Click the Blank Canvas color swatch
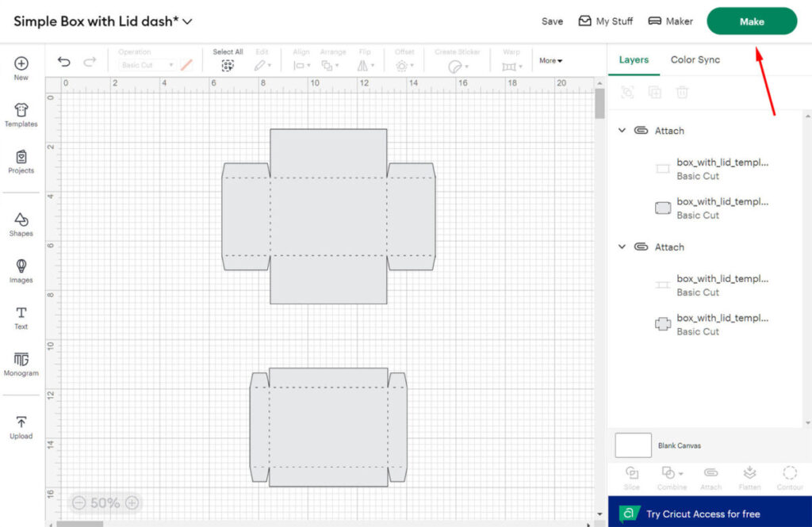The image size is (812, 527). click(633, 445)
